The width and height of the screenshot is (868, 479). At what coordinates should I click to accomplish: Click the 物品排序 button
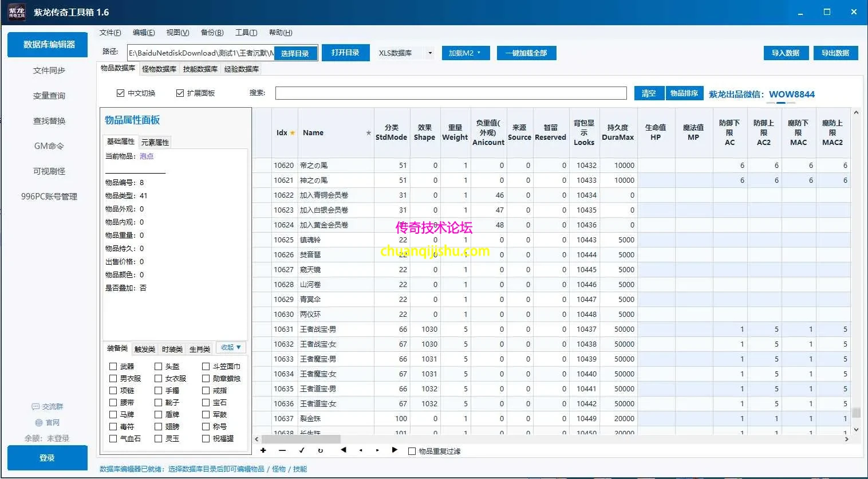click(x=684, y=93)
